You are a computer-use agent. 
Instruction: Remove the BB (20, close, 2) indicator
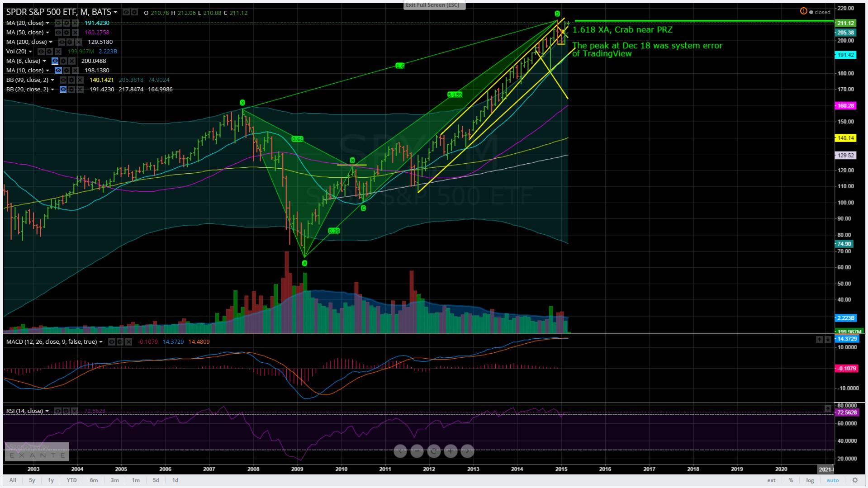tap(80, 89)
